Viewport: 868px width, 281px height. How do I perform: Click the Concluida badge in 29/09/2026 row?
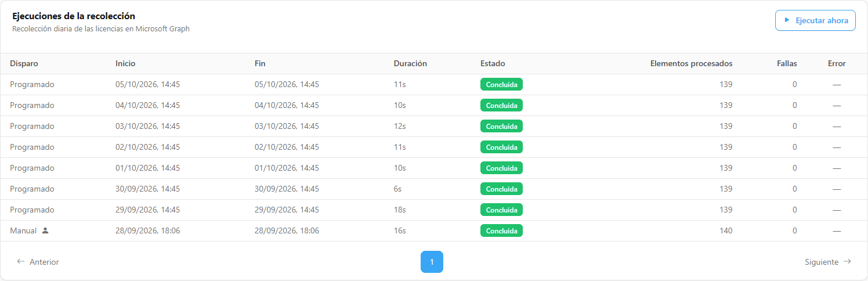(501, 210)
